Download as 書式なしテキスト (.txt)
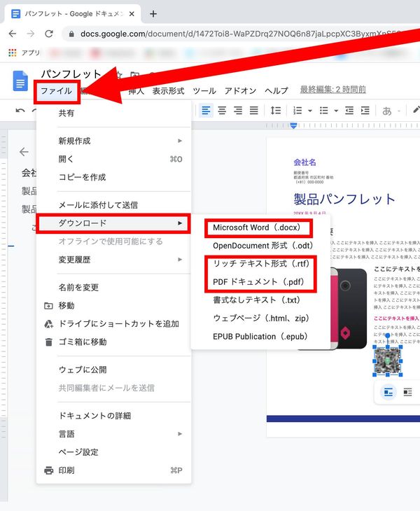The height and width of the screenshot is (511, 420). point(260,300)
